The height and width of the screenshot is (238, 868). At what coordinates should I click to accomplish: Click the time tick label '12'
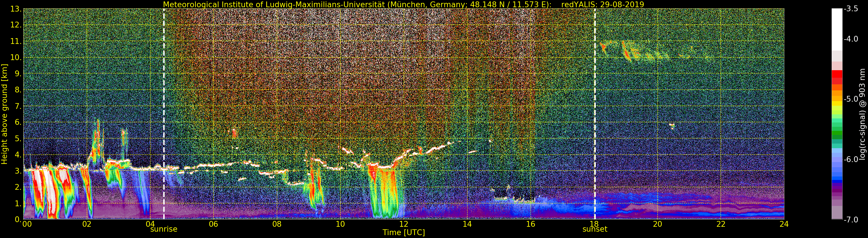click(404, 224)
